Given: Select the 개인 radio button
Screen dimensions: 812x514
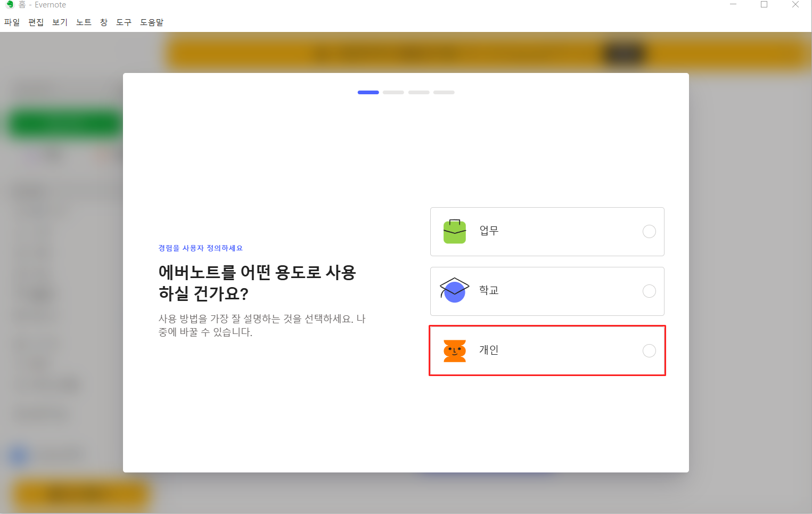Looking at the screenshot, I should [x=649, y=350].
